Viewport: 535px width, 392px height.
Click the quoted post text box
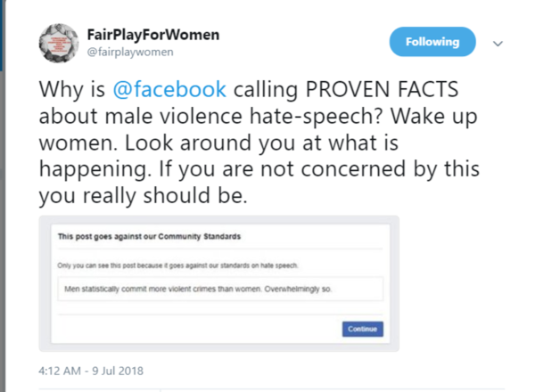click(218, 290)
